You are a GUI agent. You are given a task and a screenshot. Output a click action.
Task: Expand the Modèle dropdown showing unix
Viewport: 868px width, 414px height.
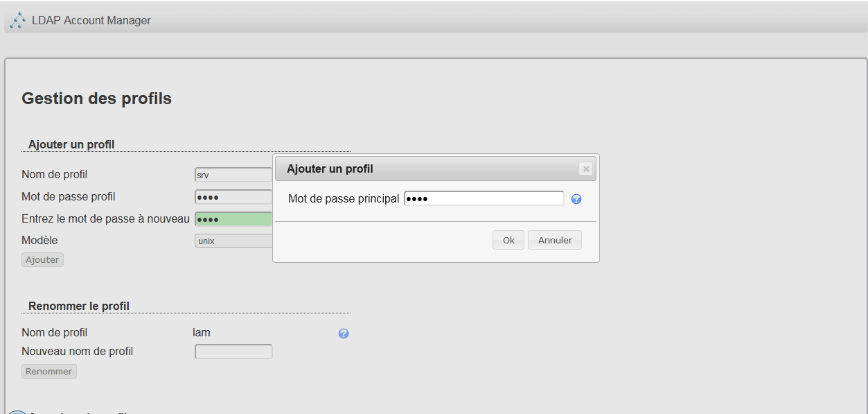pyautogui.click(x=233, y=241)
